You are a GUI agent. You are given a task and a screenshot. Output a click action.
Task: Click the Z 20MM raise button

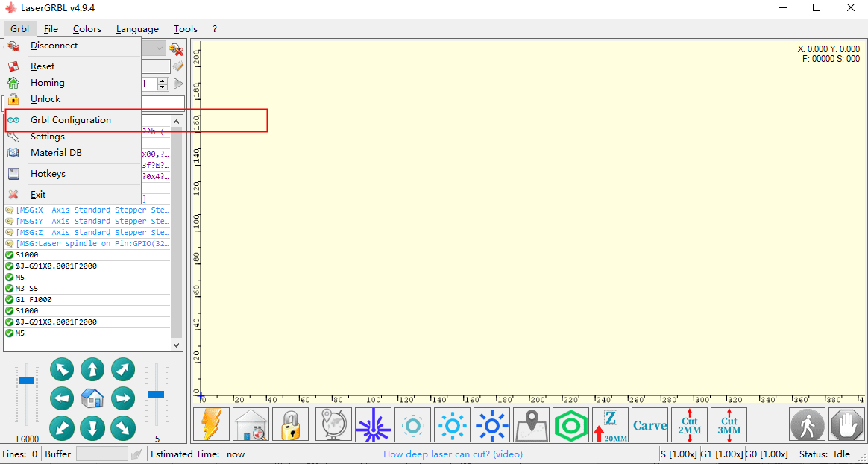(610, 425)
